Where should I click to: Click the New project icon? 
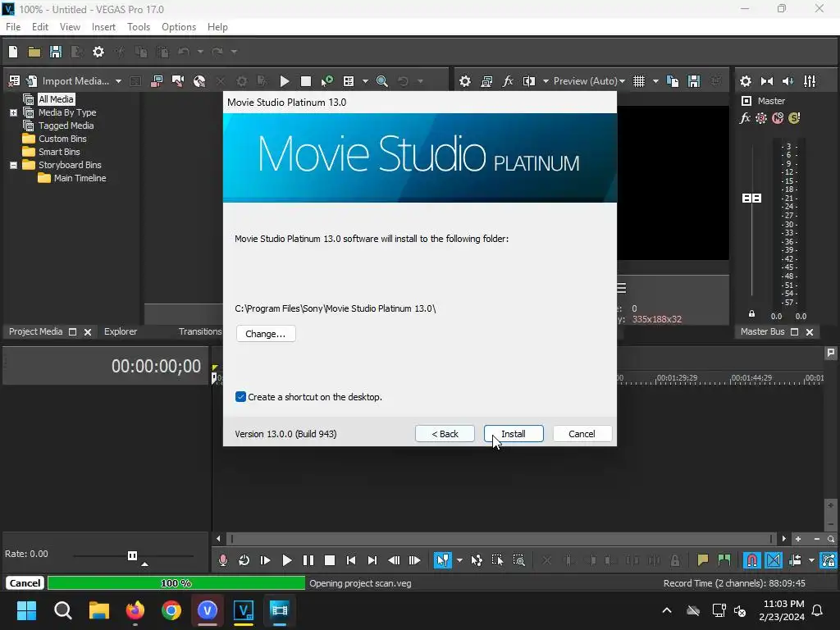[13, 52]
